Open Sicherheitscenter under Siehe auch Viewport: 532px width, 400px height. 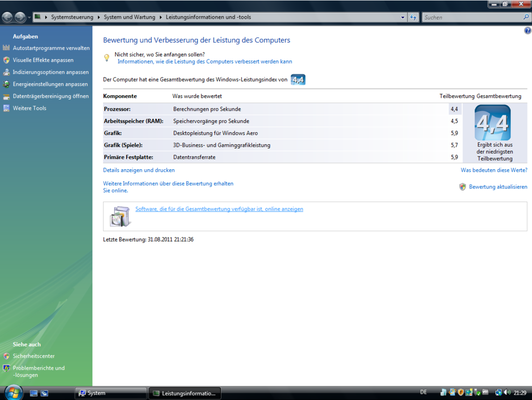tap(34, 356)
